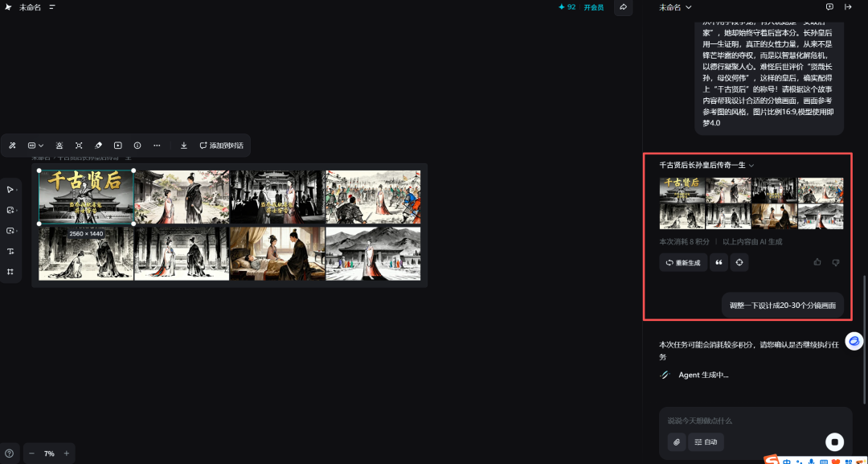This screenshot has width=868, height=464.
Task: Download the selected image
Action: (184, 145)
